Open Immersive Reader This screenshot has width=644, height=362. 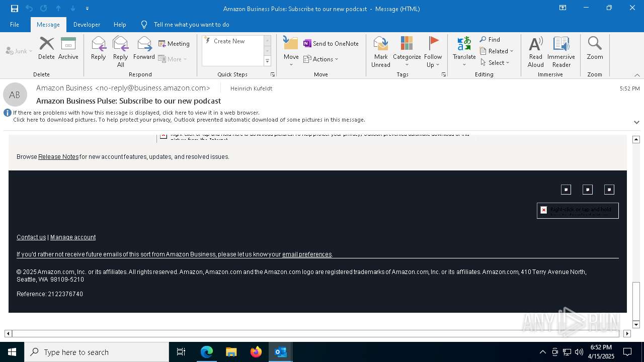pyautogui.click(x=561, y=52)
